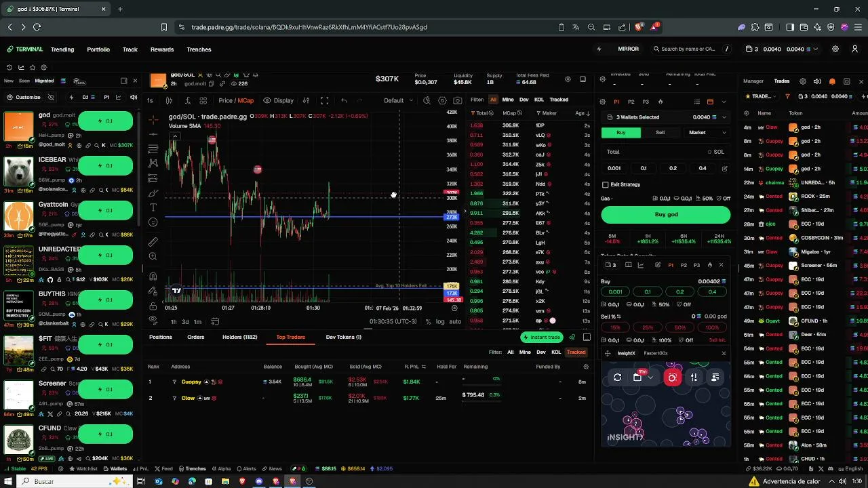Open the Display options dropdown
Screen dimensions: 868x488
click(279, 100)
